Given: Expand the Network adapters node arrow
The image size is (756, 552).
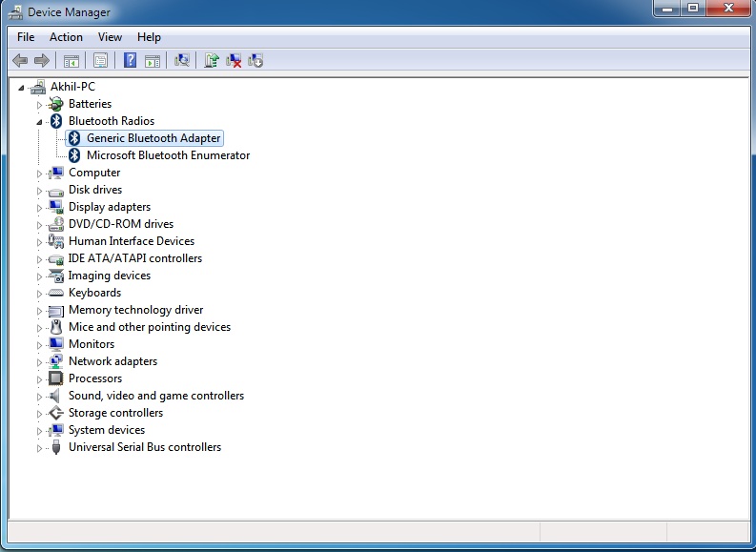Looking at the screenshot, I should 39,362.
